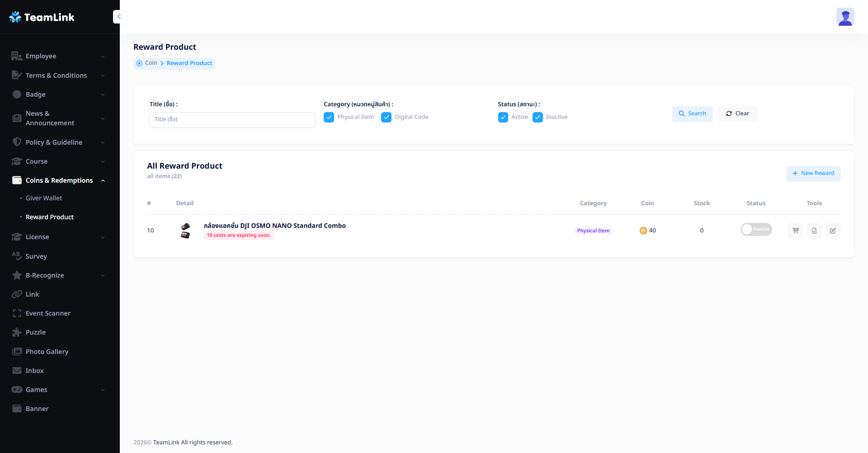This screenshot has height=453, width=868.
Task: Expand the Badge sidebar menu
Action: 59,94
